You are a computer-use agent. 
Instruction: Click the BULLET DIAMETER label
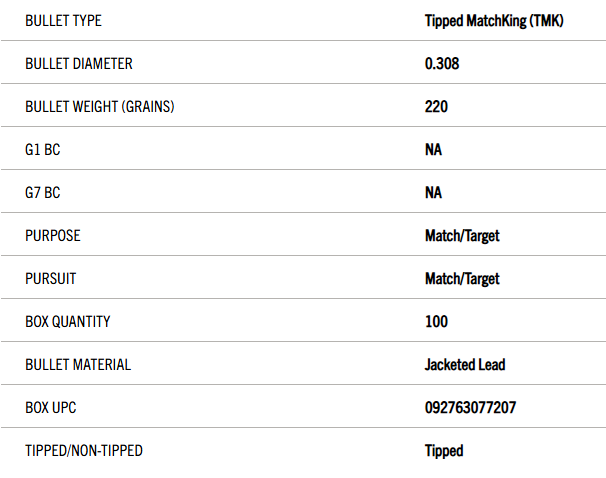pos(79,64)
